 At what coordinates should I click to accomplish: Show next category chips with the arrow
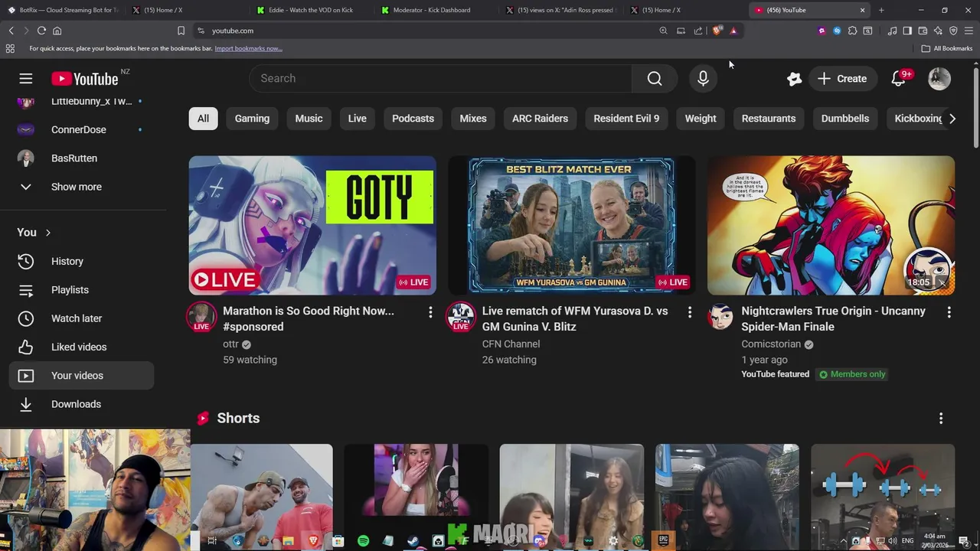pyautogui.click(x=952, y=119)
